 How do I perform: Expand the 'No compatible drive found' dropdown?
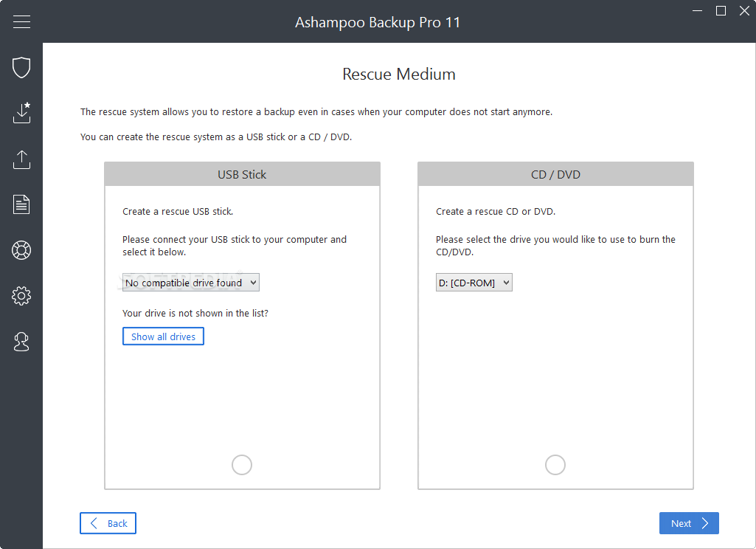click(x=191, y=283)
